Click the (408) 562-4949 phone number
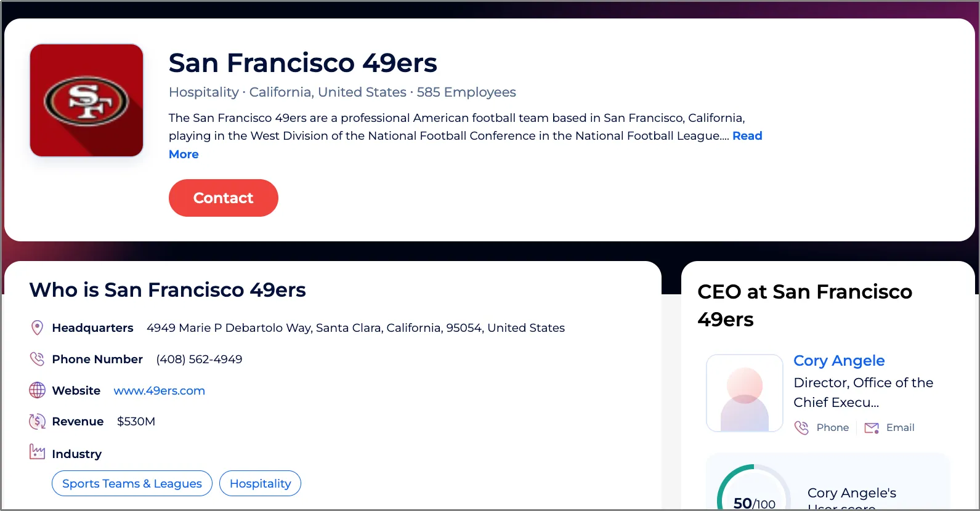This screenshot has height=511, width=980. coord(199,360)
